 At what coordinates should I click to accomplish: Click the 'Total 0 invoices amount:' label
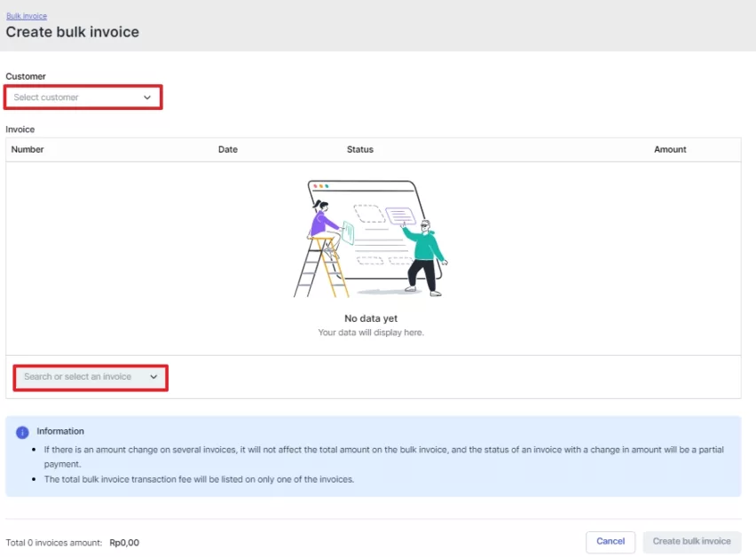pos(54,543)
